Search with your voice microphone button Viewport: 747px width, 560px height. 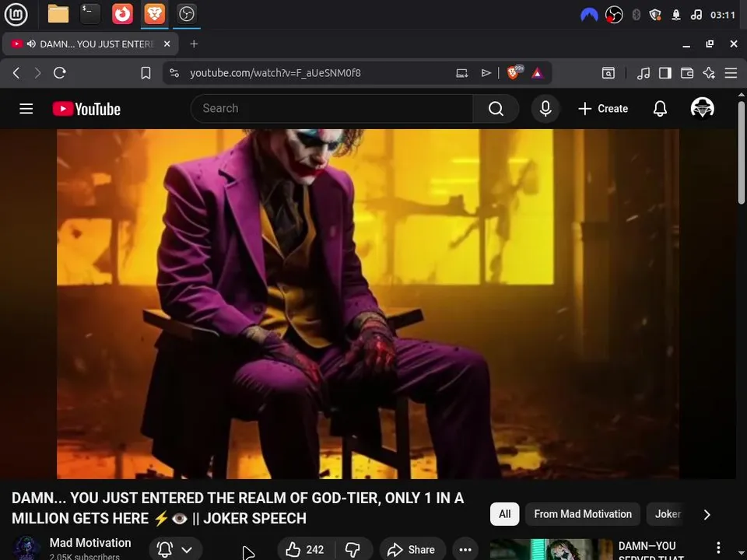[x=545, y=109]
